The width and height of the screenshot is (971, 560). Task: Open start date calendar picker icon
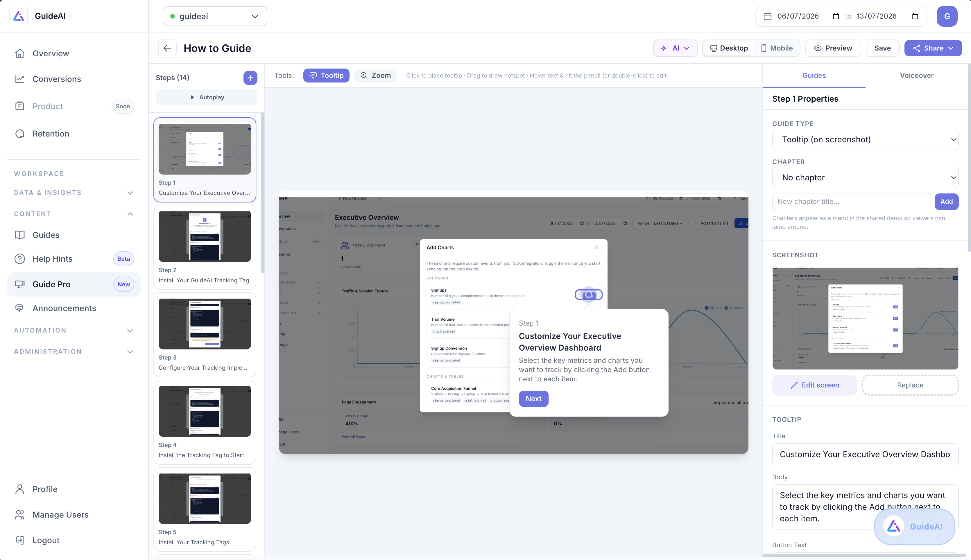(836, 16)
